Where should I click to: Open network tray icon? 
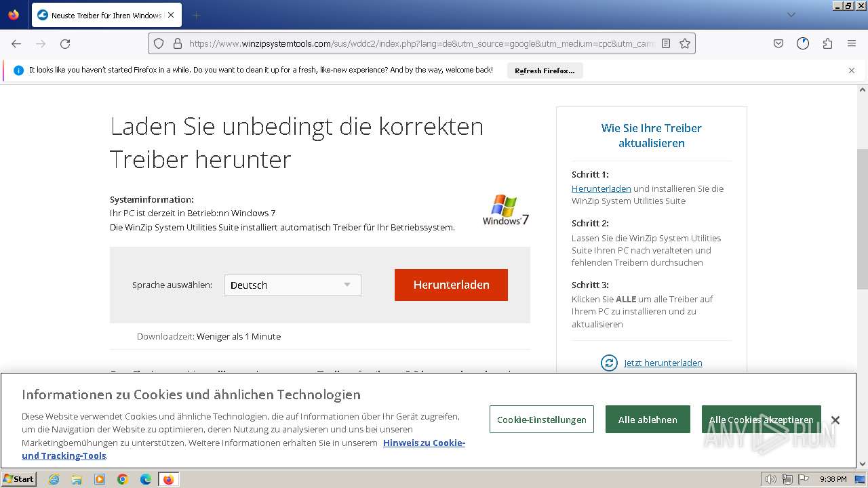tap(787, 479)
